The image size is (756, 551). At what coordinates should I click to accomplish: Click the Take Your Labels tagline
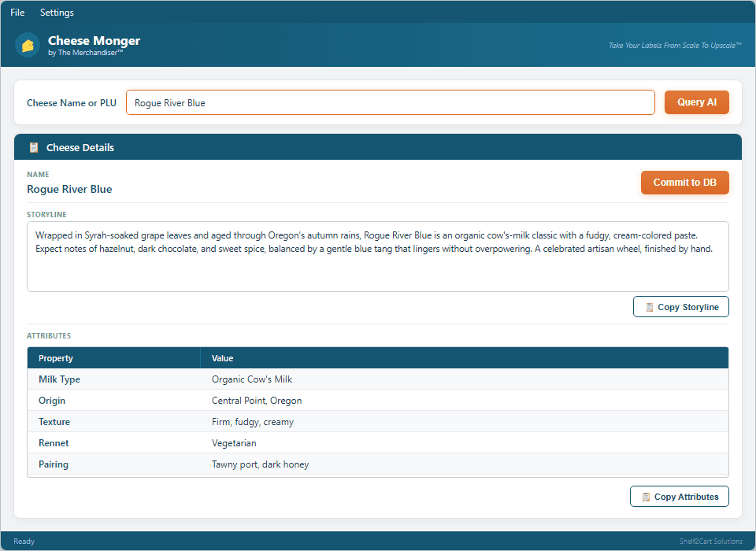click(x=675, y=46)
